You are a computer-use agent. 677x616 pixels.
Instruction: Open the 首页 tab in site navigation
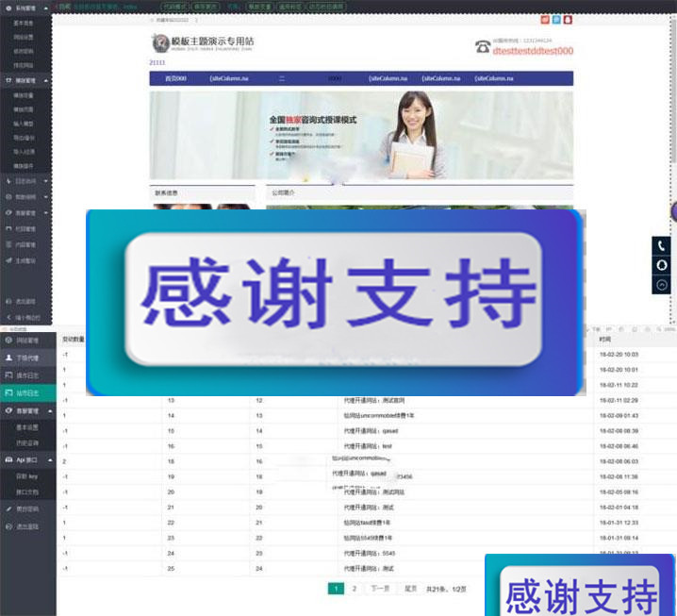[175, 78]
